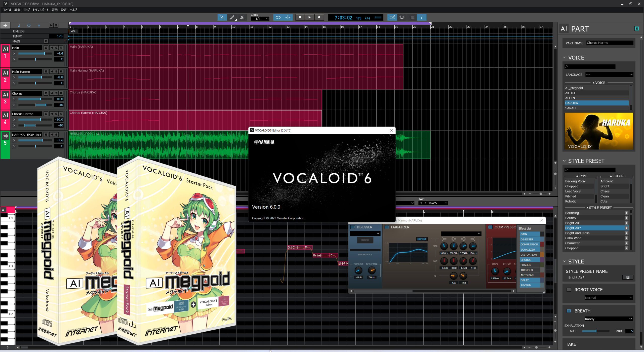Mute the Chorus Harmo track
This screenshot has width=644, height=352.
pos(52,114)
